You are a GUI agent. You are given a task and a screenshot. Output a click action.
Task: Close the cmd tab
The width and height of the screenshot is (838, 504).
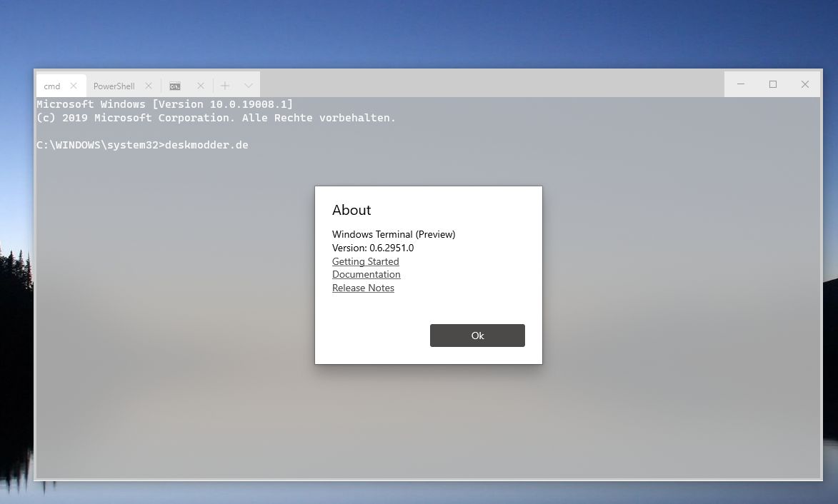74,86
